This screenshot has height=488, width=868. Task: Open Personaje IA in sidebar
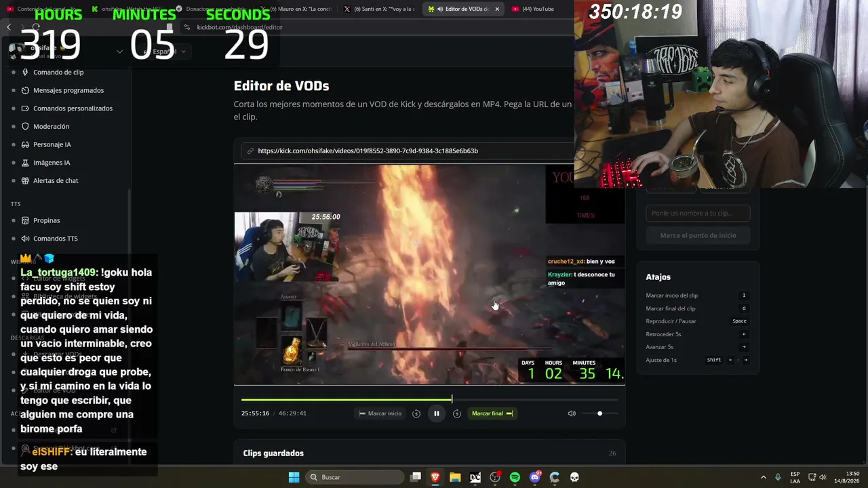point(52,144)
